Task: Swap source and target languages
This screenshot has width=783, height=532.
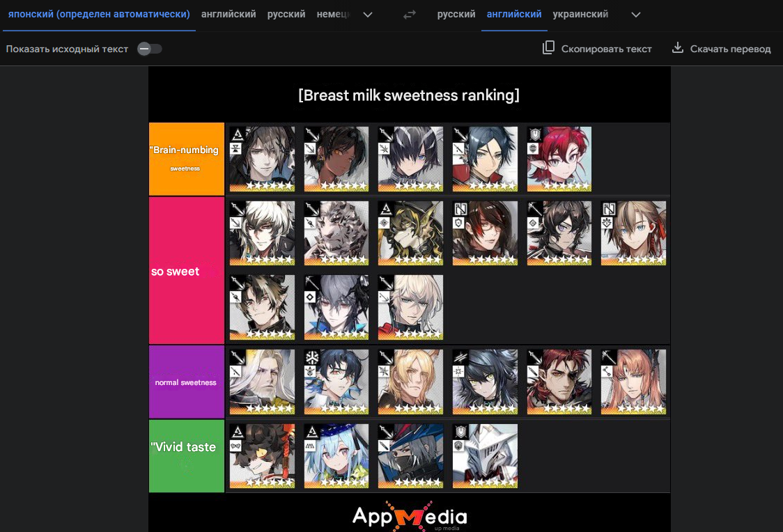Action: (x=410, y=15)
